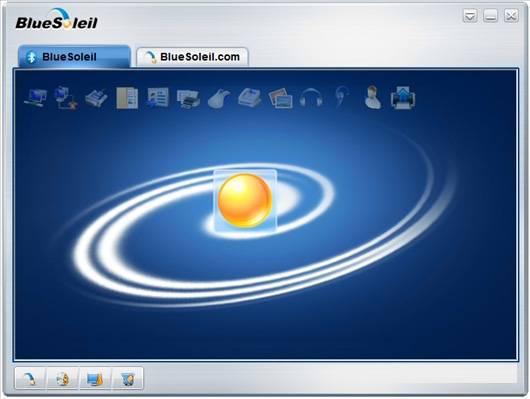Click the bottom computer monitor button
Screen dimensions: 530x399
[x=95, y=378]
